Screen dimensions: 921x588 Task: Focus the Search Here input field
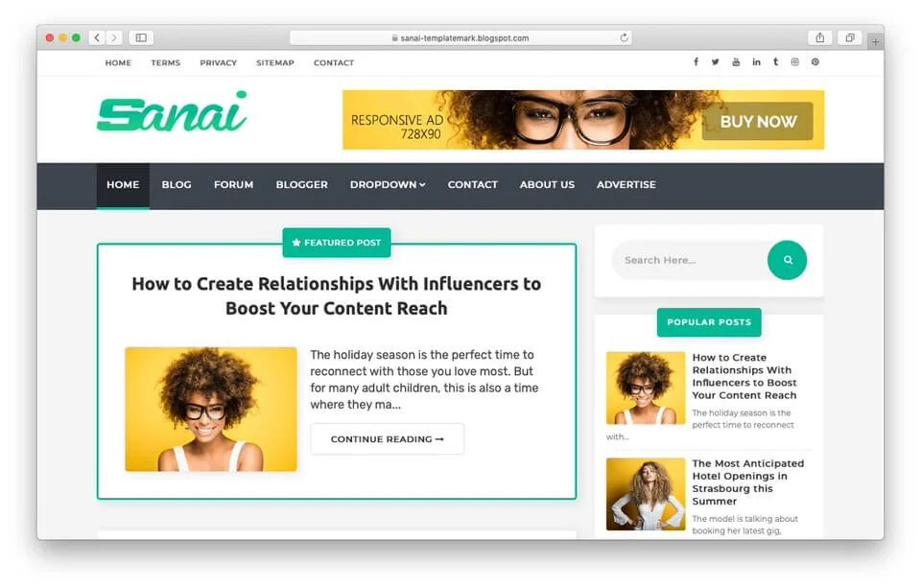click(x=690, y=260)
